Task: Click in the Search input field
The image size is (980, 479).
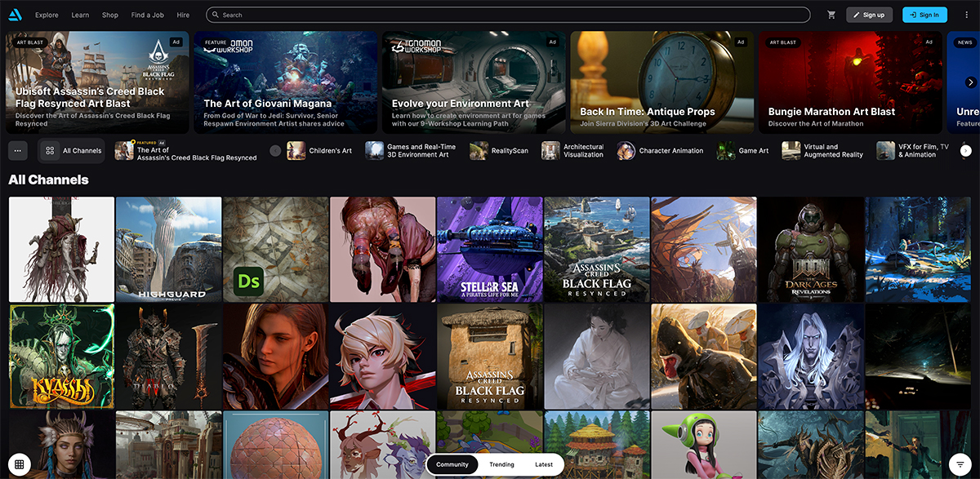Action: tap(508, 15)
